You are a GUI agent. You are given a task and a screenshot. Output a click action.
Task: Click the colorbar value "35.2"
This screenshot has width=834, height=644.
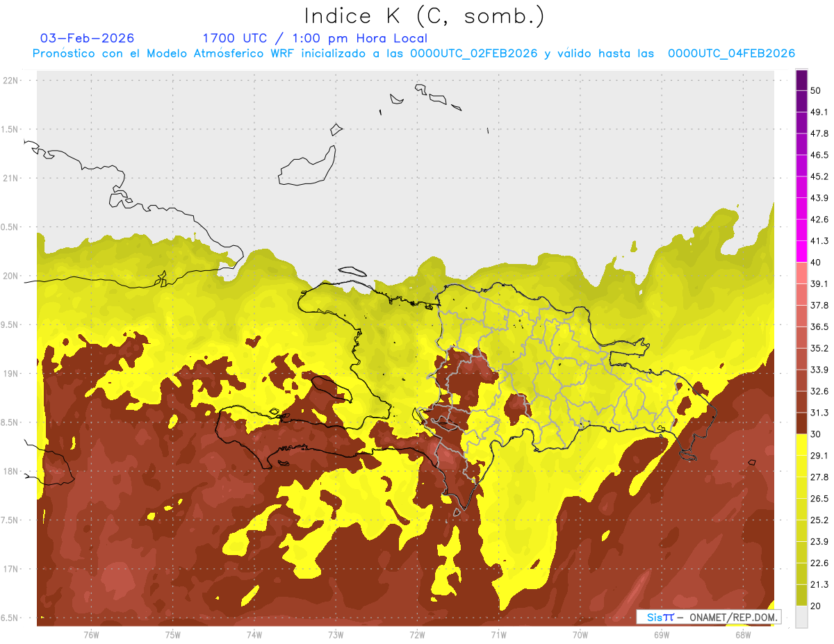[819, 348]
